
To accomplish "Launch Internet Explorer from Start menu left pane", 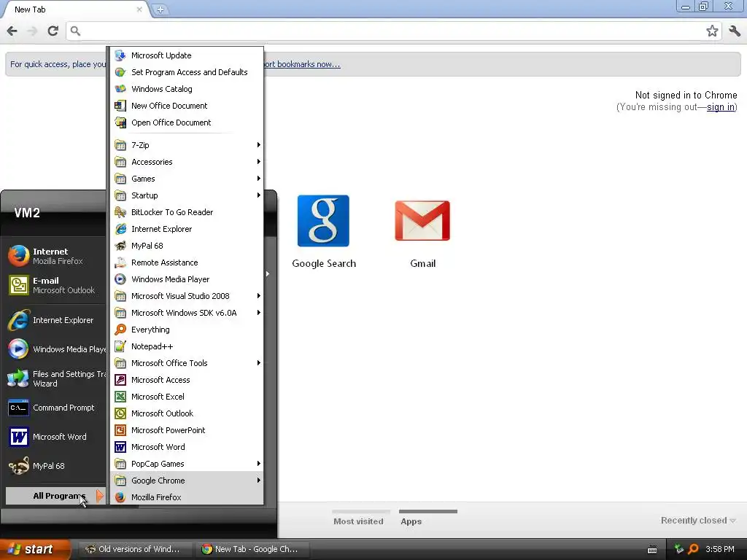I will coord(56,320).
